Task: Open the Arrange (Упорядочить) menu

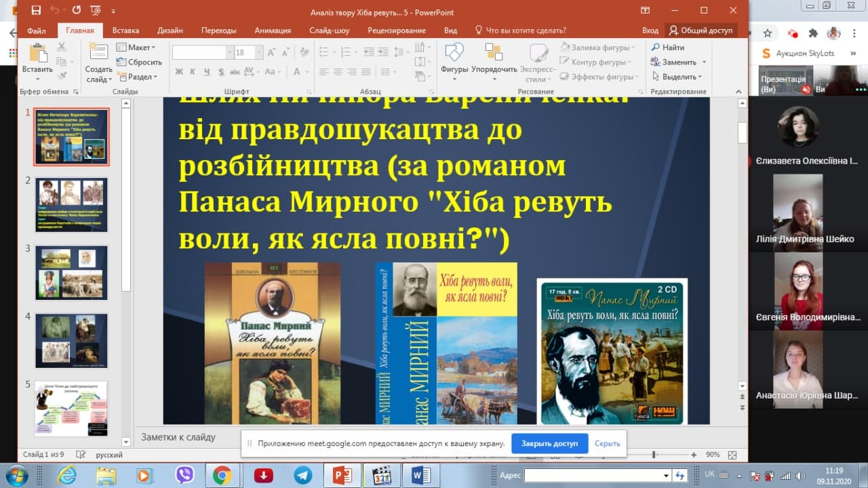Action: pyautogui.click(x=494, y=53)
